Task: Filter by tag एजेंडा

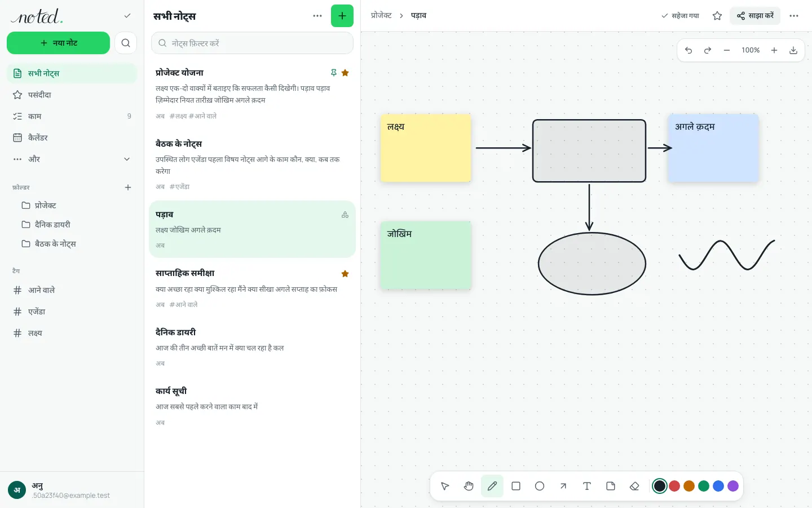Action: tap(72, 312)
